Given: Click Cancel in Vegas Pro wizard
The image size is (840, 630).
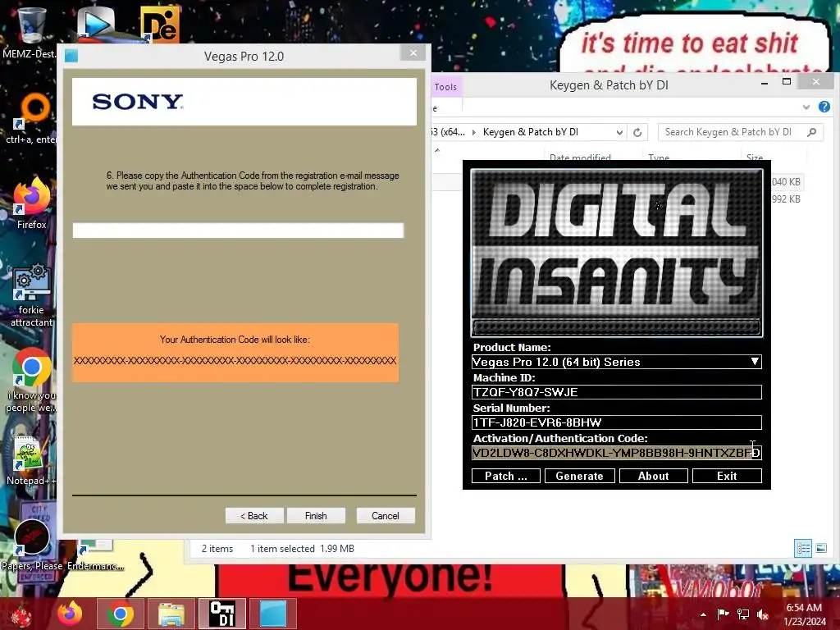Looking at the screenshot, I should click(x=386, y=515).
